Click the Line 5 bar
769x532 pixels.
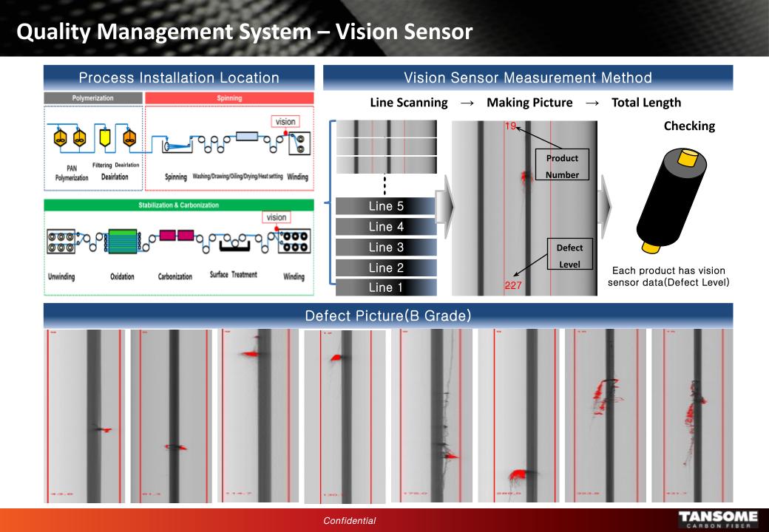click(384, 206)
